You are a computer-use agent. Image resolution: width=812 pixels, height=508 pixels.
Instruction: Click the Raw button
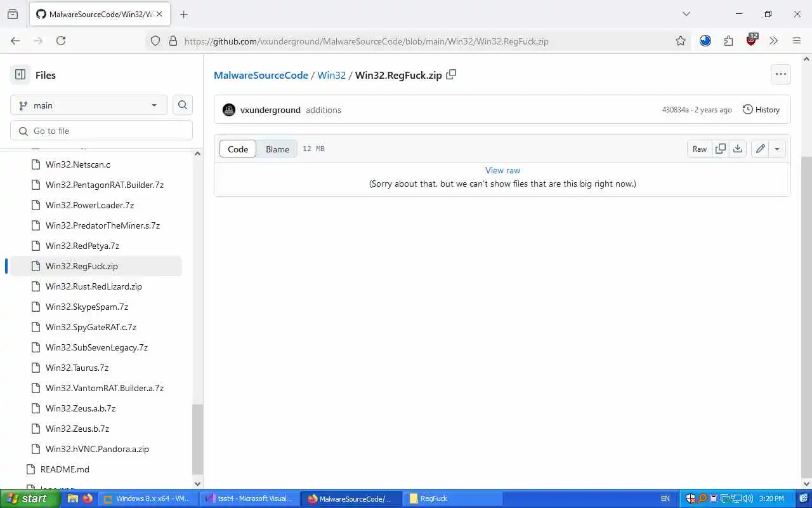point(700,149)
